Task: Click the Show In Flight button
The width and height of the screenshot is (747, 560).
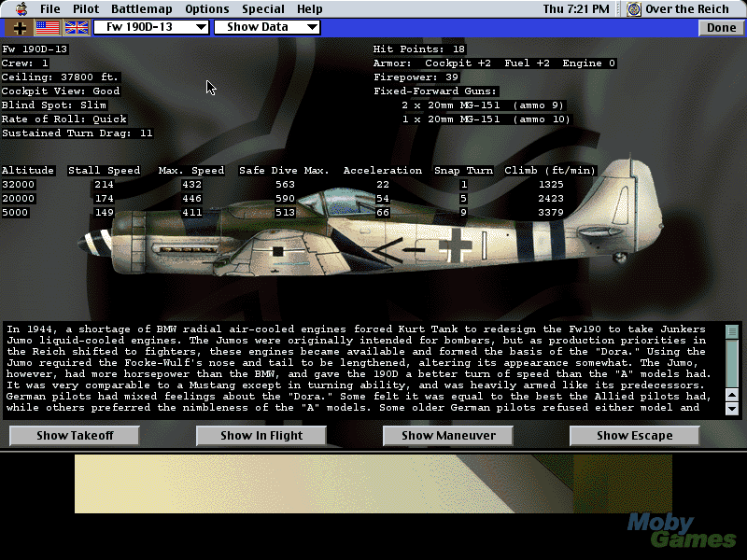Action: point(261,436)
